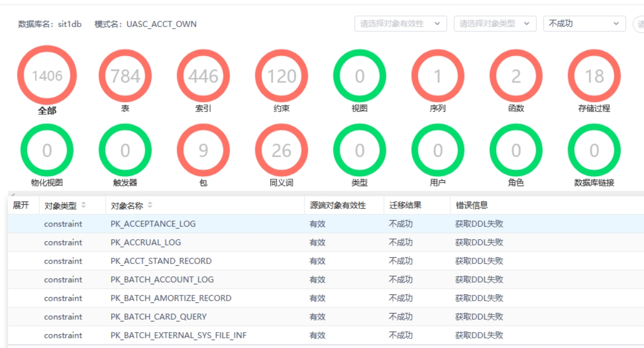The width and height of the screenshot is (644, 348).
Task: Select row PK_ACCT_STAND_RECORD
Action: pyautogui.click(x=325, y=261)
